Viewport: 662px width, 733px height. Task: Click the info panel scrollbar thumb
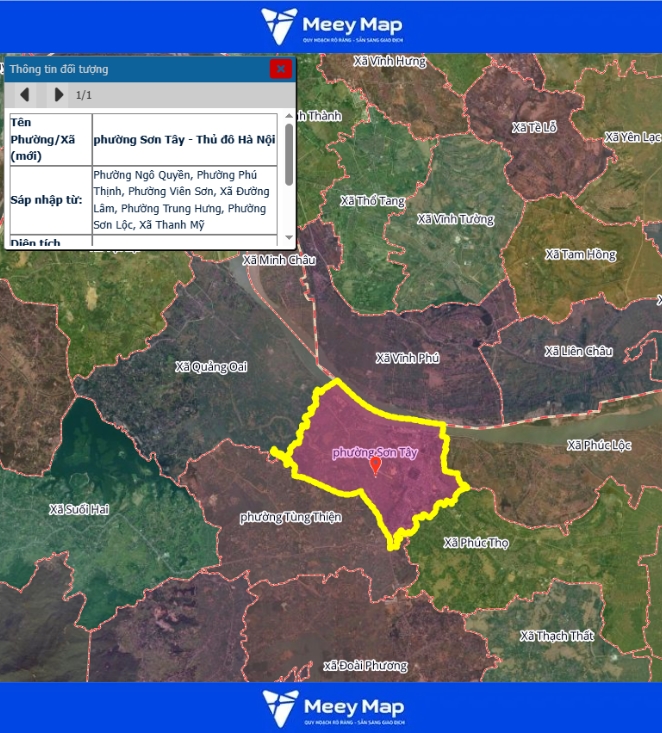click(x=289, y=155)
